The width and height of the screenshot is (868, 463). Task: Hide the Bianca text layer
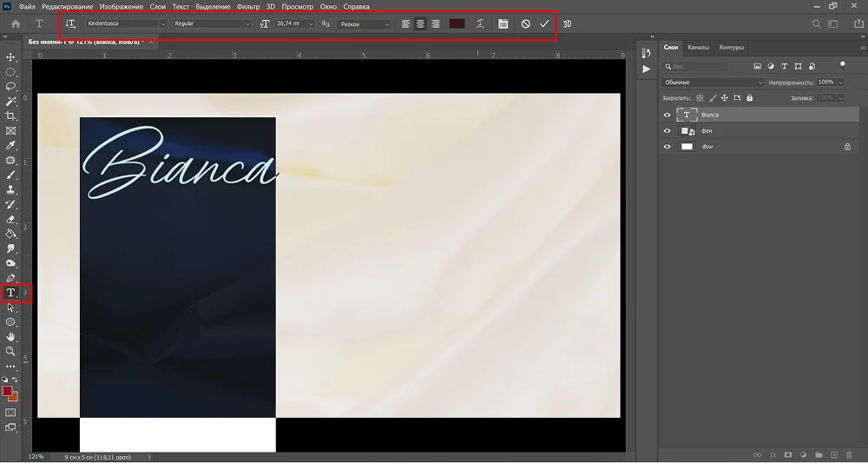[x=667, y=116]
